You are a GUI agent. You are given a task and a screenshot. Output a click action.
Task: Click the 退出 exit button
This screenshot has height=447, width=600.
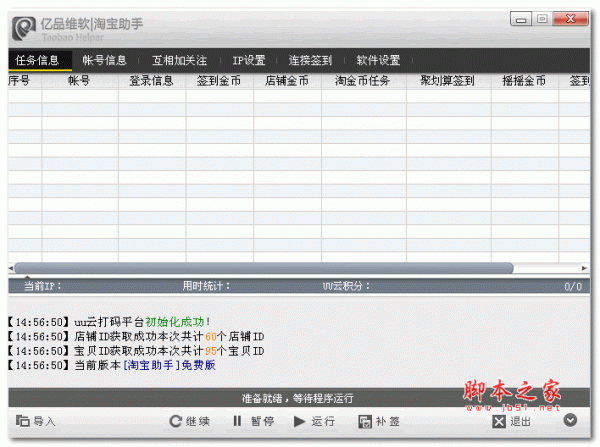512,421
